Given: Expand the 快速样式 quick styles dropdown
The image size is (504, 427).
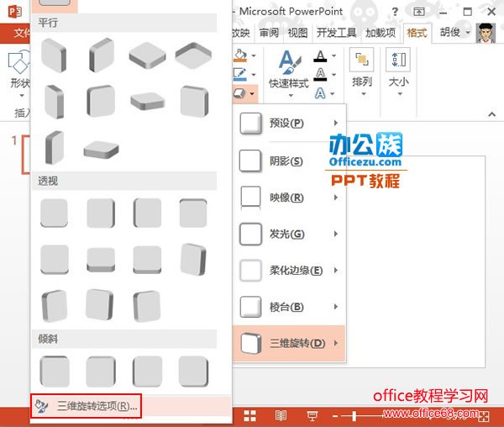Looking at the screenshot, I should [x=291, y=95].
